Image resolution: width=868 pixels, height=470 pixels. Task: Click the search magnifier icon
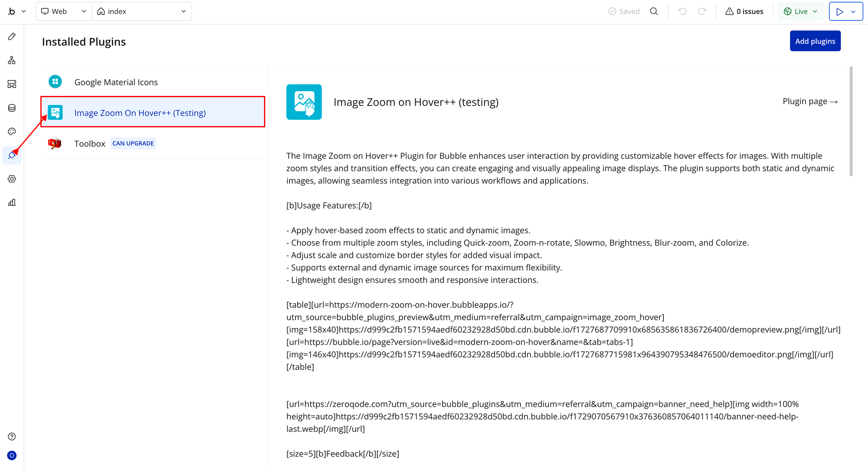[x=654, y=11]
